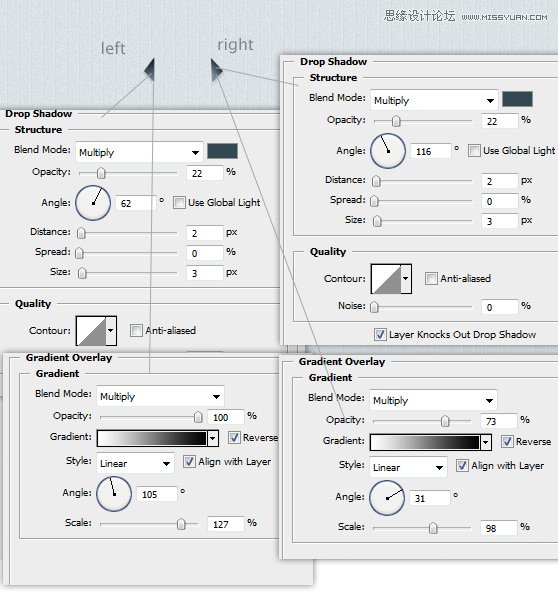This screenshot has height=600, width=558.
Task: Click left Drop Shadow Spread slider handle
Action: pos(79,253)
